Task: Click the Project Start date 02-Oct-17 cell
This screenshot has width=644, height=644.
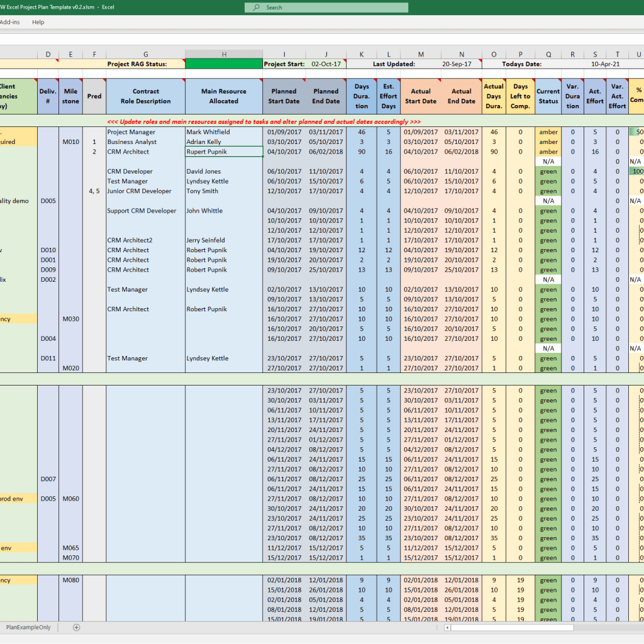Action: 326,64
